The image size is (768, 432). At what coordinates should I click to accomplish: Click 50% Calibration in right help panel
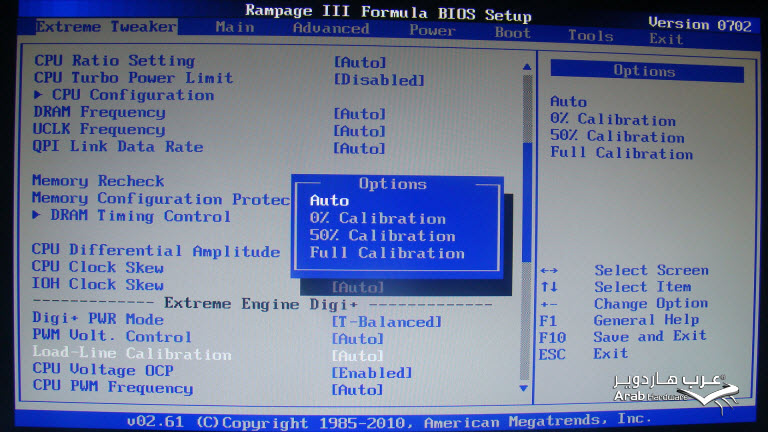click(617, 136)
